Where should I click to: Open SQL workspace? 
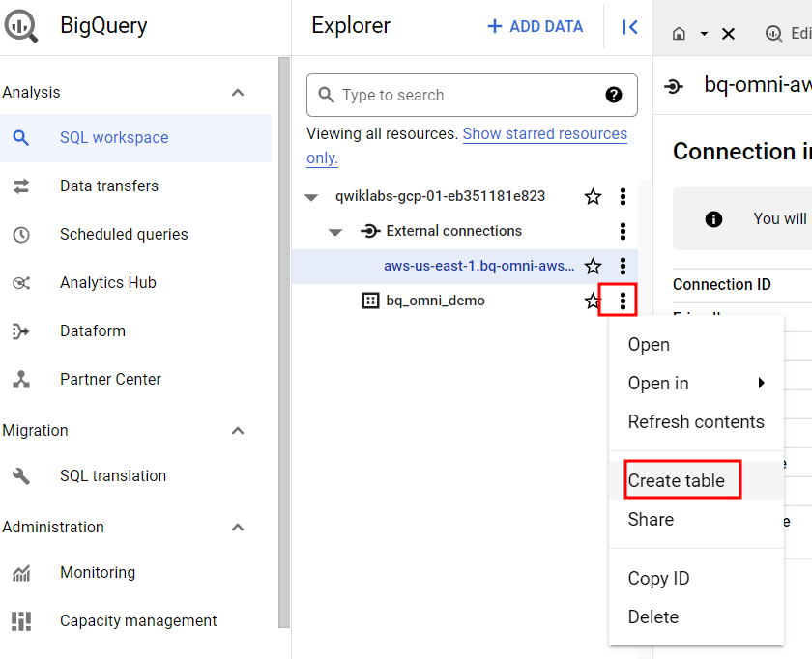point(135,138)
